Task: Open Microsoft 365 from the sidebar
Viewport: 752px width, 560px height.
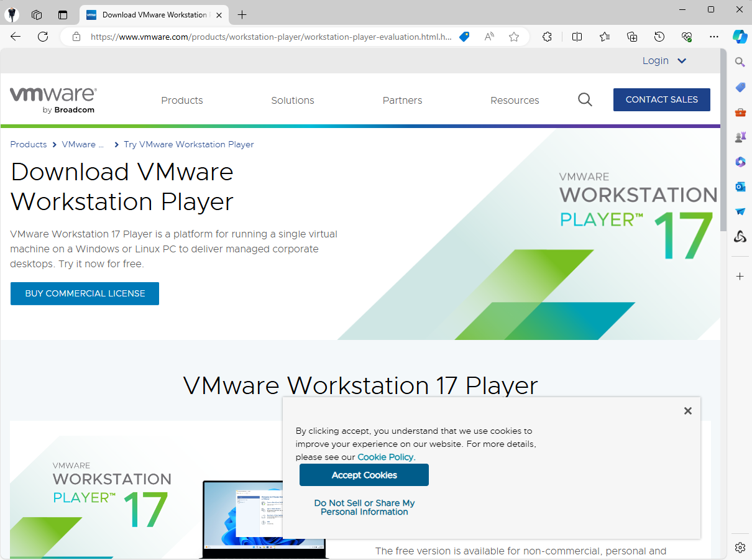Action: (740, 162)
